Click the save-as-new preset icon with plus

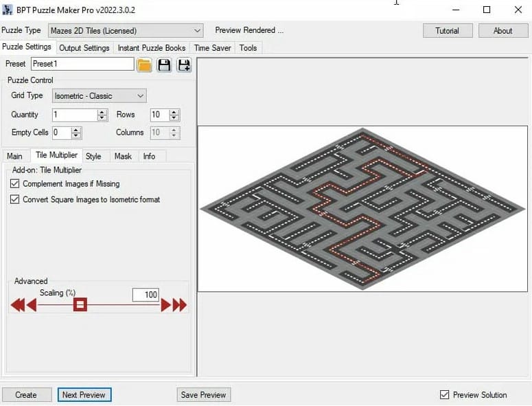183,65
